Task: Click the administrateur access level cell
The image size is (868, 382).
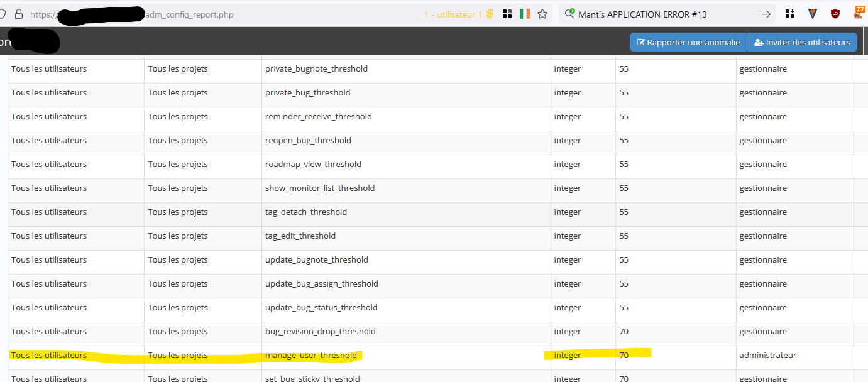Action: pyautogui.click(x=767, y=356)
